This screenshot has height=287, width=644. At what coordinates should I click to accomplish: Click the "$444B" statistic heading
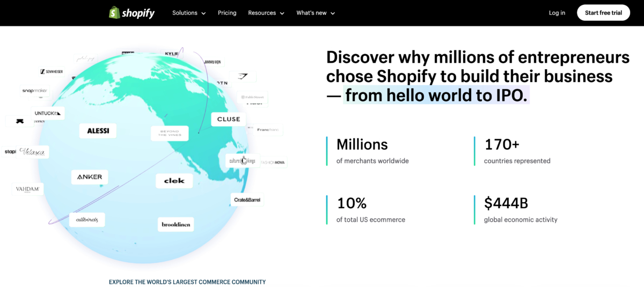point(506,203)
